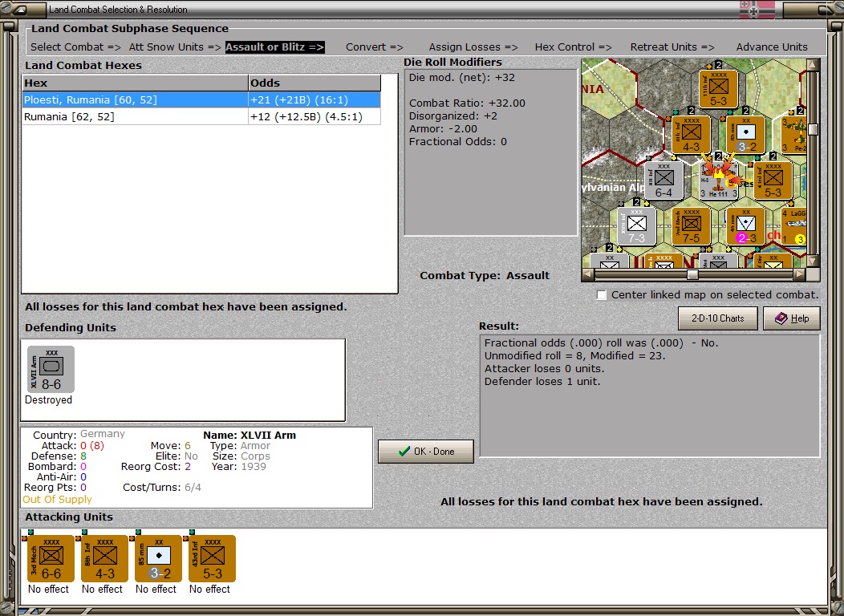Click the 7-5 mechanized army on map
Viewport: 844px width, 616px height.
coord(691,226)
